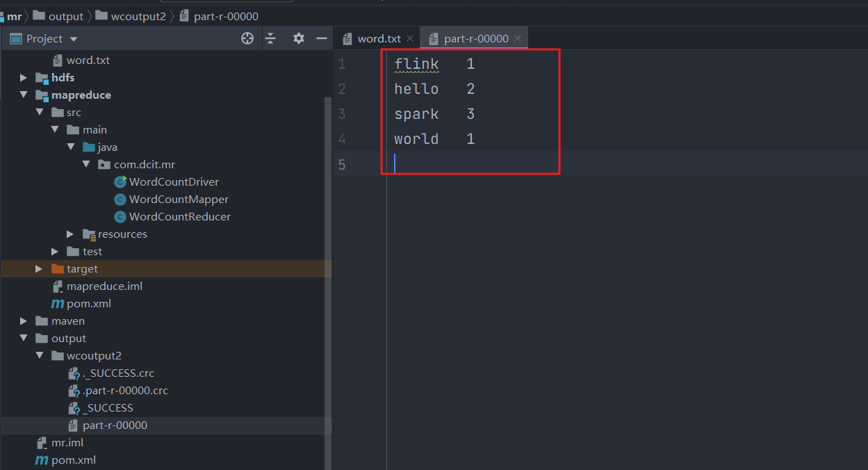Collapse the java folder
The image size is (868, 470).
[70, 147]
